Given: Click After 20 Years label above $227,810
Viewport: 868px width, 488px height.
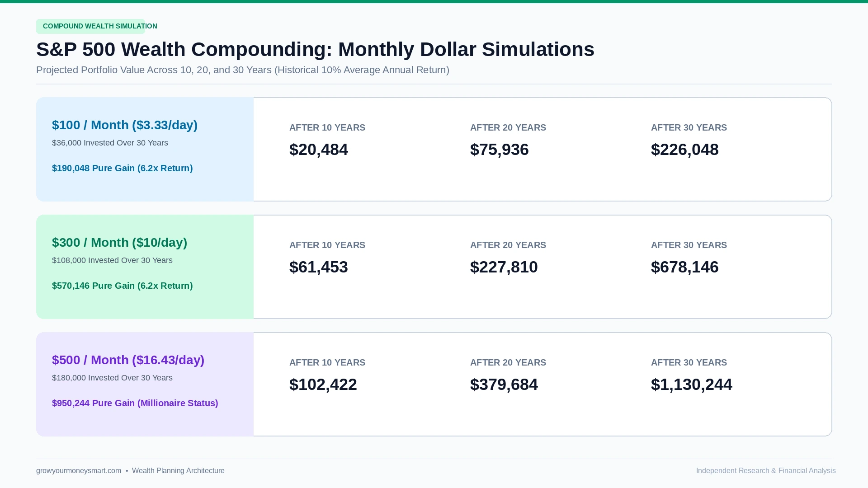Looking at the screenshot, I should 508,245.
